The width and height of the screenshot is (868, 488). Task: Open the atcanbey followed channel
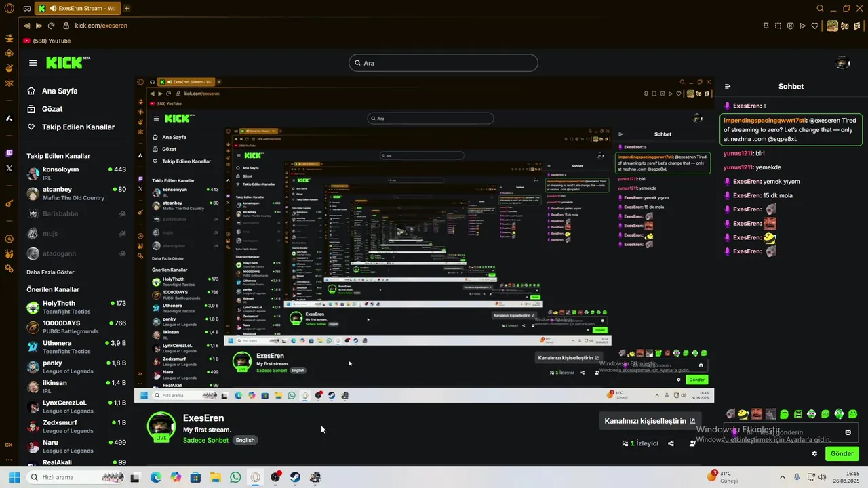coord(76,194)
